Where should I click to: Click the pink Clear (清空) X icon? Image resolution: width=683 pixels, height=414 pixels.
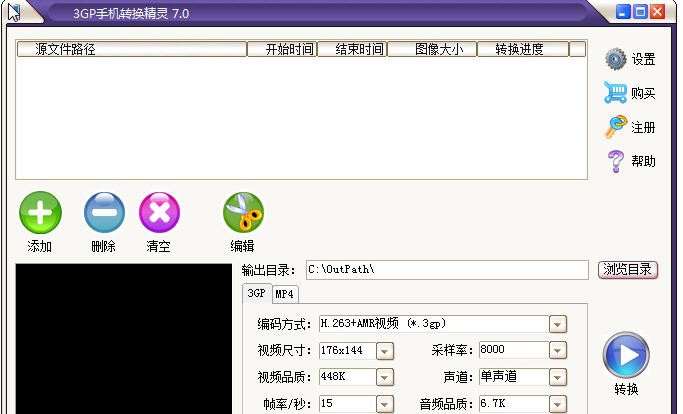159,213
